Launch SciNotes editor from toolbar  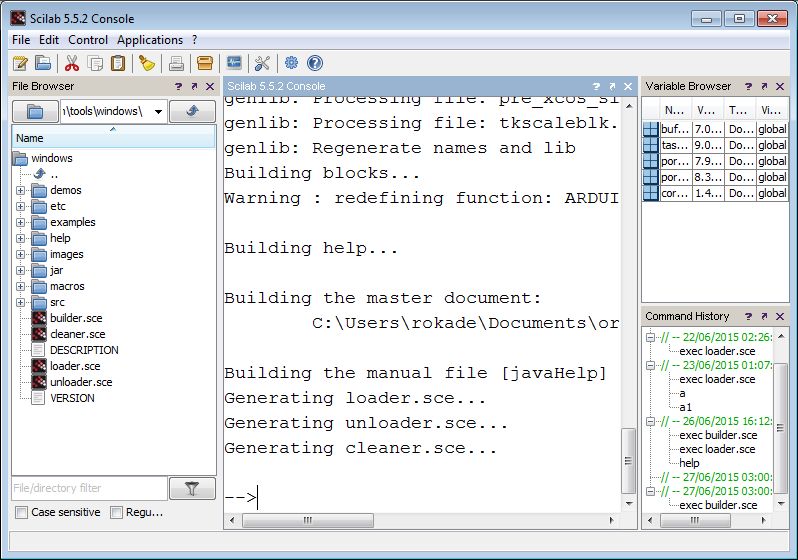coord(20,63)
